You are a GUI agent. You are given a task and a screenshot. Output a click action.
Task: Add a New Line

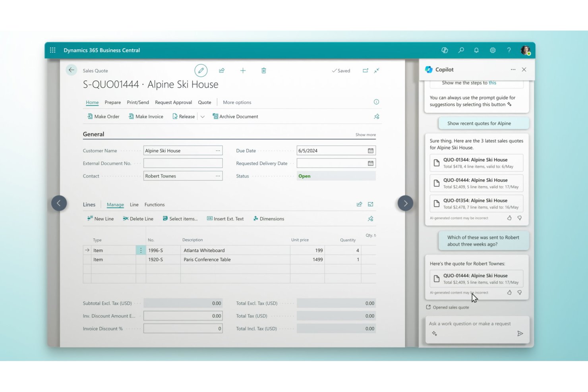tap(101, 218)
